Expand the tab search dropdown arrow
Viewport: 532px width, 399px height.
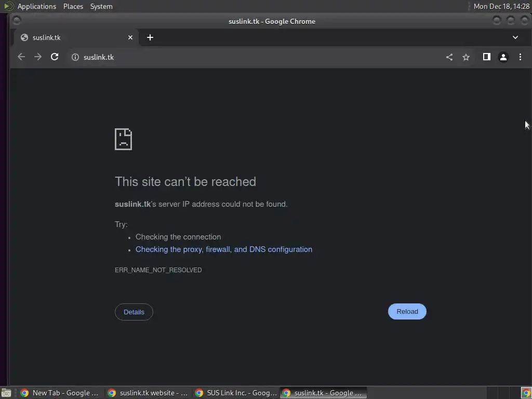click(x=515, y=37)
